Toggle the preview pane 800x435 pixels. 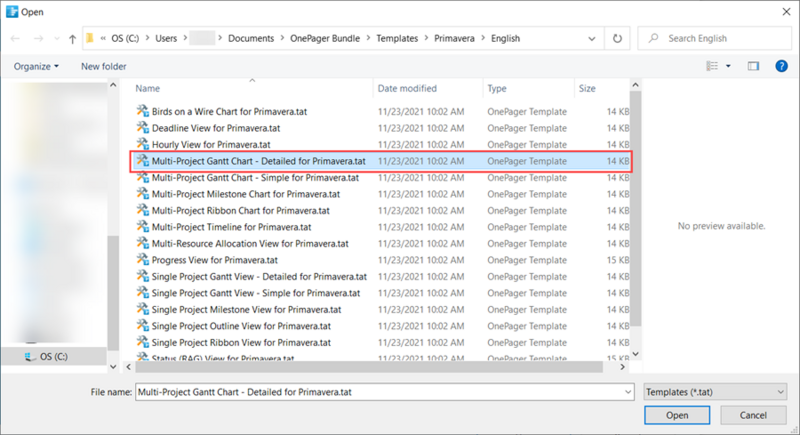coord(753,66)
